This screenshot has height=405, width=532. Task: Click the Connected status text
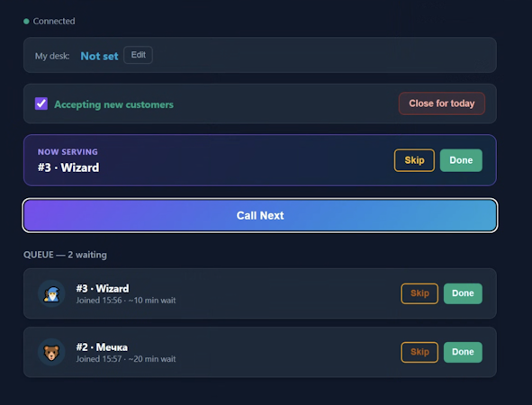tap(54, 22)
